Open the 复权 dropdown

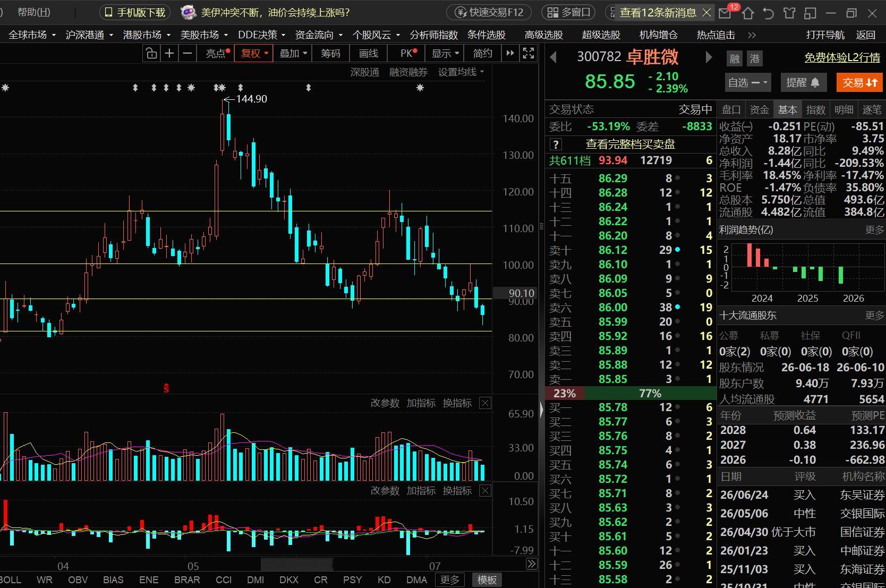pos(254,53)
